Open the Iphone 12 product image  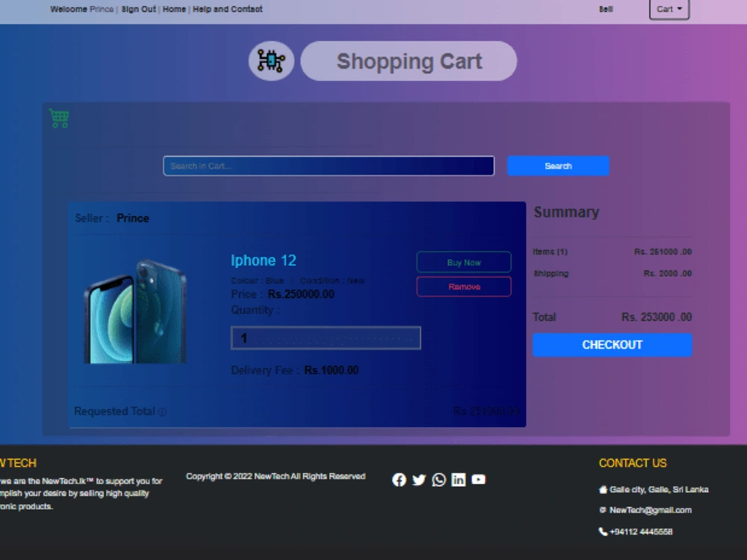[x=135, y=311]
